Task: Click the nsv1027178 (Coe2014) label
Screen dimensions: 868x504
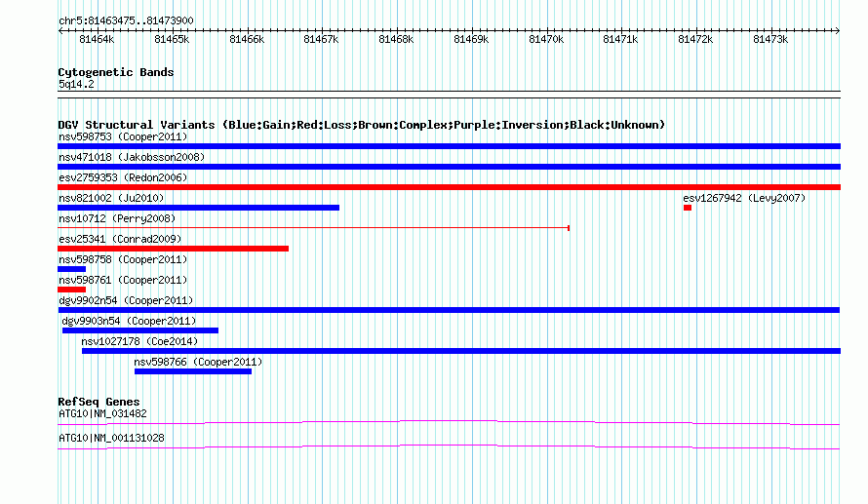Action: point(139,341)
